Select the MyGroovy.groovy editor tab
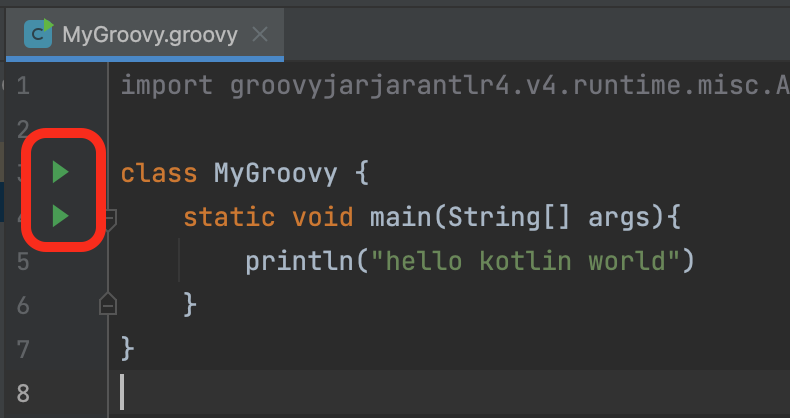Screen dimensions: 790x418 tap(145, 35)
